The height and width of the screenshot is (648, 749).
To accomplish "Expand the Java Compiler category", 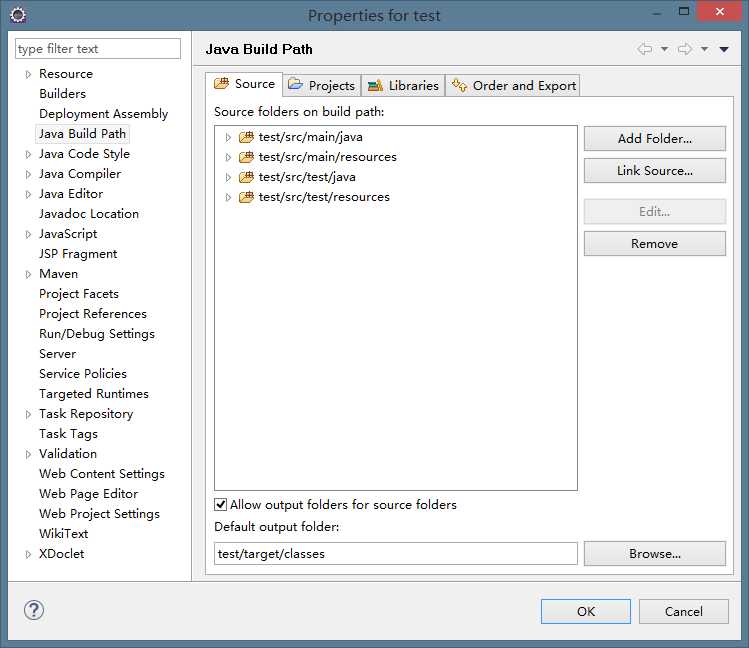I will [28, 174].
